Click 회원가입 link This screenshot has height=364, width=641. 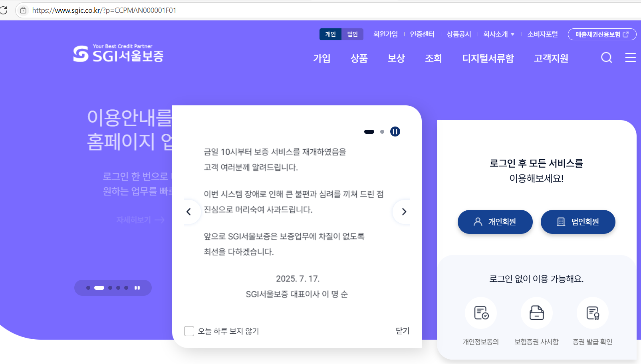tap(385, 34)
